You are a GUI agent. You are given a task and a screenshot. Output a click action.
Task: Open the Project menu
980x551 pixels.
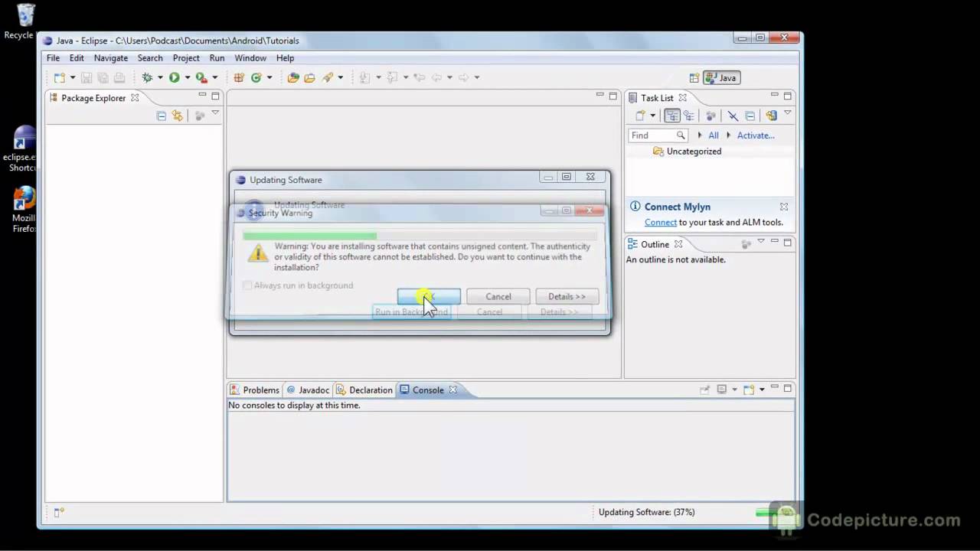click(186, 58)
